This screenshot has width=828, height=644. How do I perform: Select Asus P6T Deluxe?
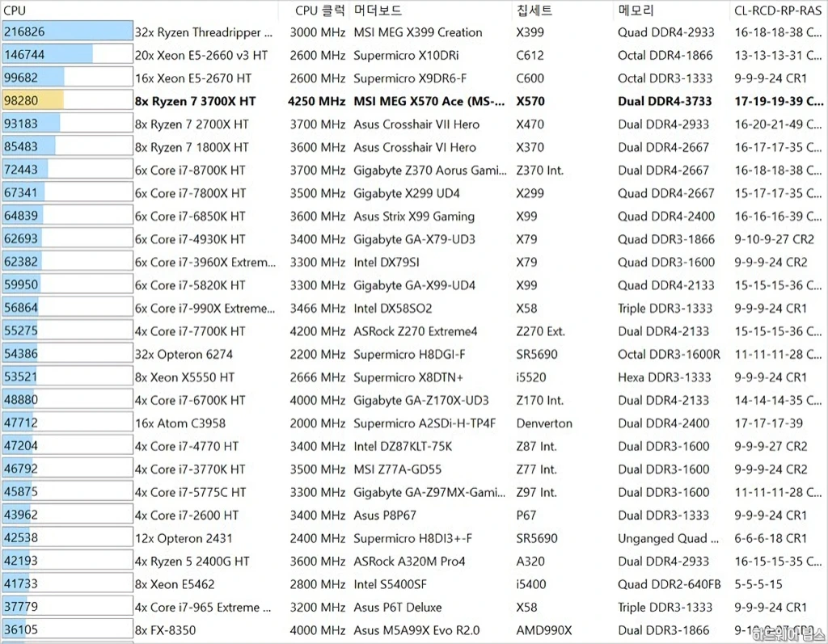pyautogui.click(x=398, y=607)
